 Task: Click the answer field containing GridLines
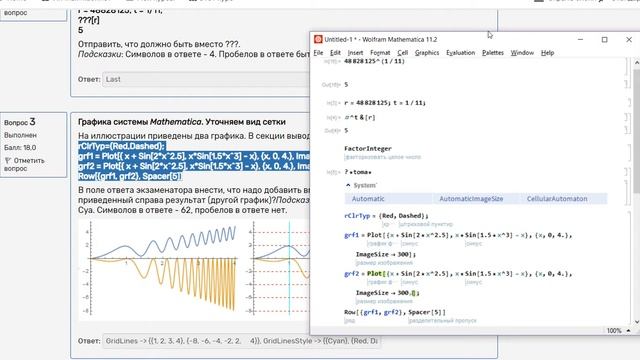[241, 341]
